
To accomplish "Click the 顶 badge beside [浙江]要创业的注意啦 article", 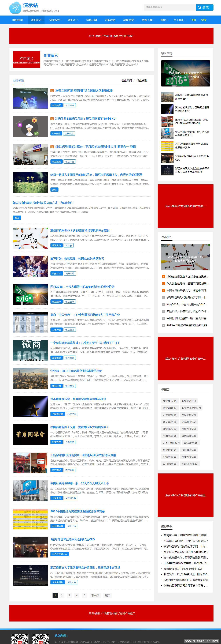I will click(x=52, y=147).
